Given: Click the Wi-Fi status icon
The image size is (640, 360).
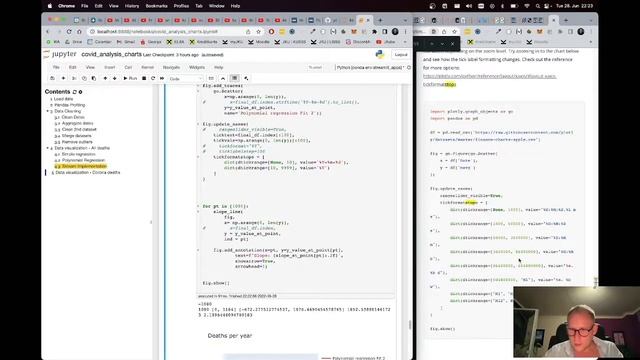Looking at the screenshot, I should coord(527,6).
